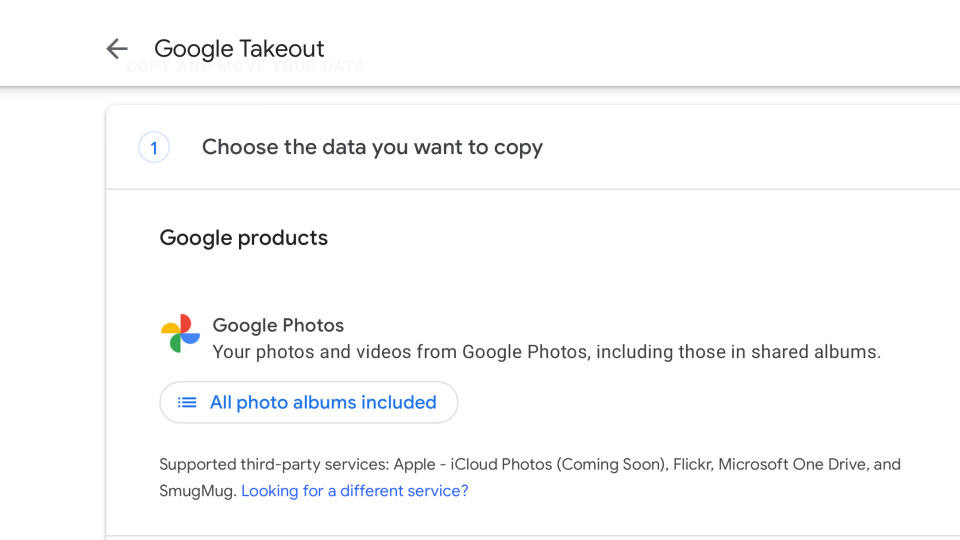Expand the Choose the data you want to copy step
The width and height of the screenshot is (960, 540).
click(372, 148)
